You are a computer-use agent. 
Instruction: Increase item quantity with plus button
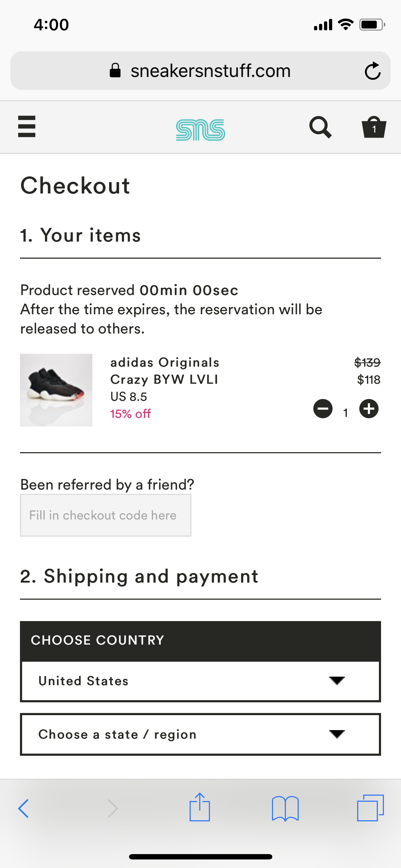coord(369,409)
